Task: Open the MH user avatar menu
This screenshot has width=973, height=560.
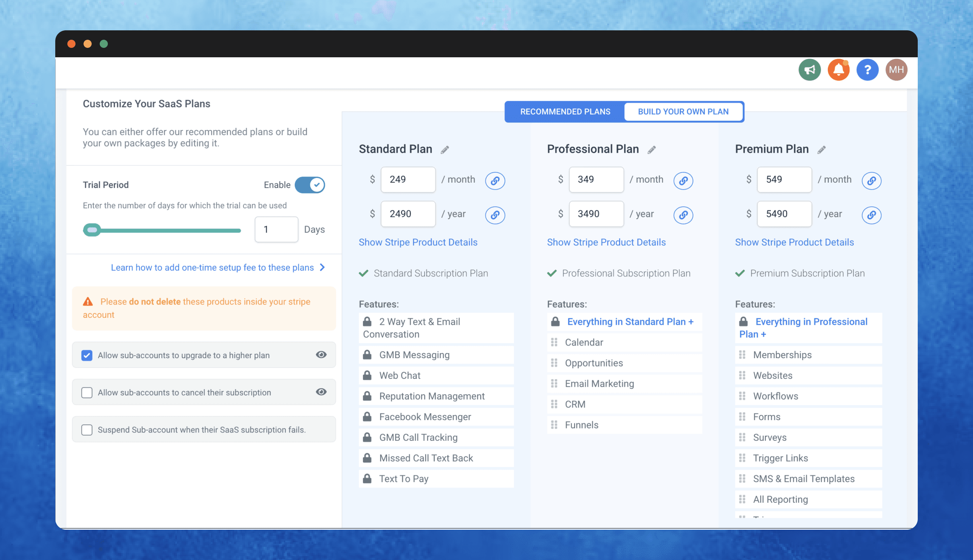Action: (896, 70)
